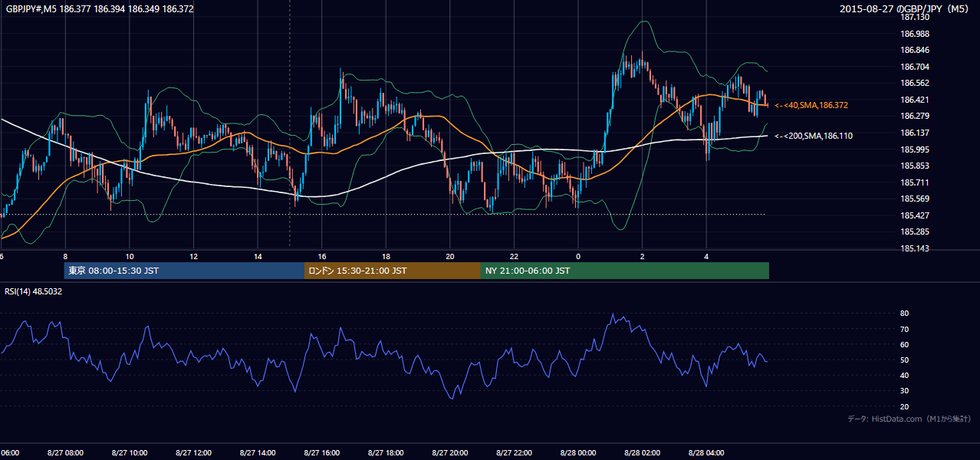
Task: Click the 200 SMA 186.110 label
Action: (x=814, y=136)
